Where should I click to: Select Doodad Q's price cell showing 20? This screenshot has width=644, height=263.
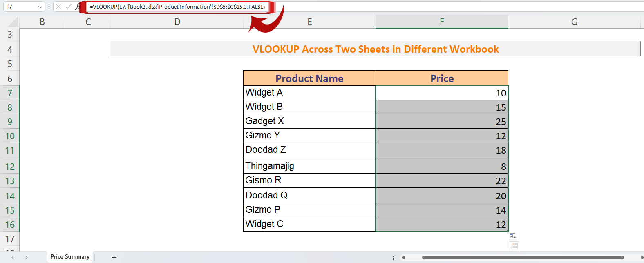[442, 195]
